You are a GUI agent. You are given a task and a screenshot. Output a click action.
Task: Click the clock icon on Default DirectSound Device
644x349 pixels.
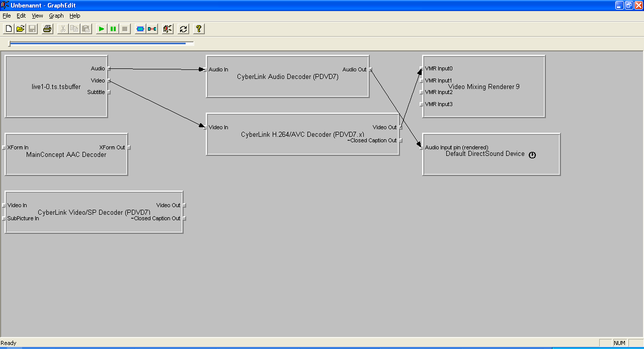pos(532,155)
